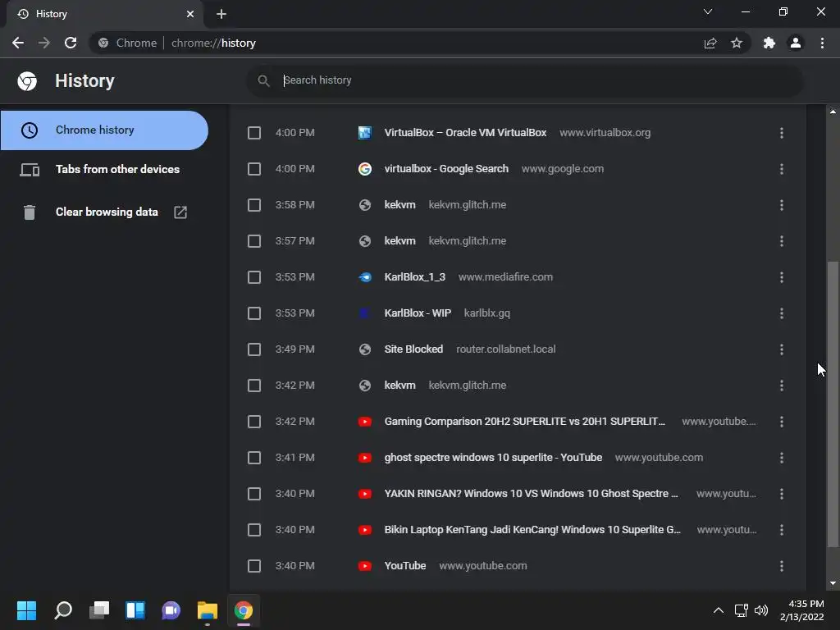The height and width of the screenshot is (630, 840).
Task: Check the VirtualBox – Oracle VM VirtualBox entry
Action: (254, 133)
